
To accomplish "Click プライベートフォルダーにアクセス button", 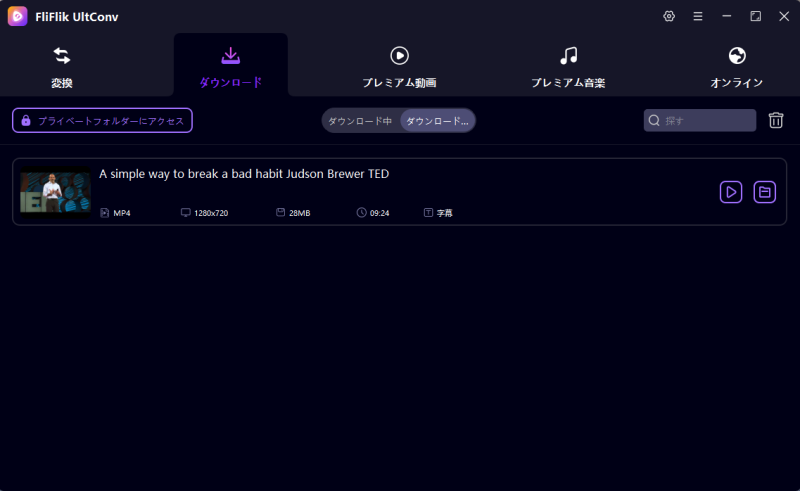I will tap(103, 120).
